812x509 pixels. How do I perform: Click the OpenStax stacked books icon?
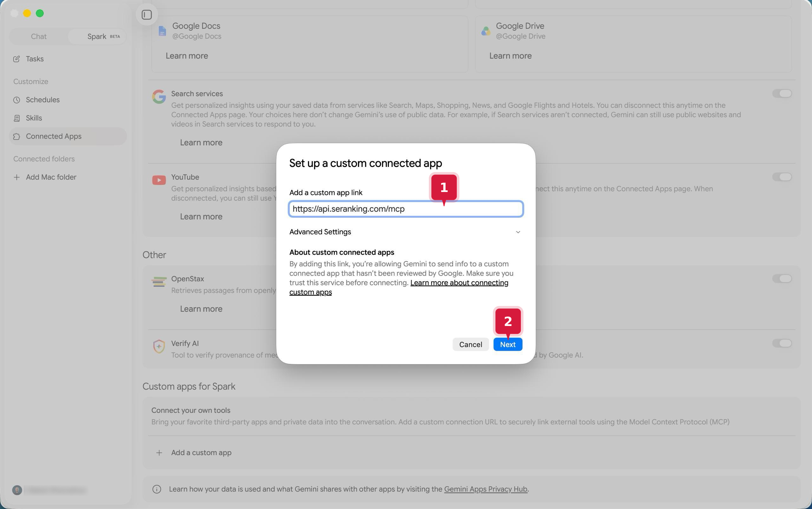point(159,282)
